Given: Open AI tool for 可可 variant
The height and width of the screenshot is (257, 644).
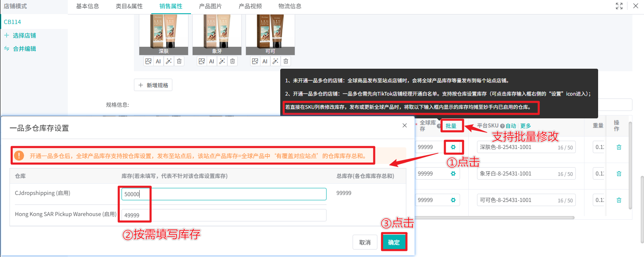Looking at the screenshot, I should coord(265,61).
